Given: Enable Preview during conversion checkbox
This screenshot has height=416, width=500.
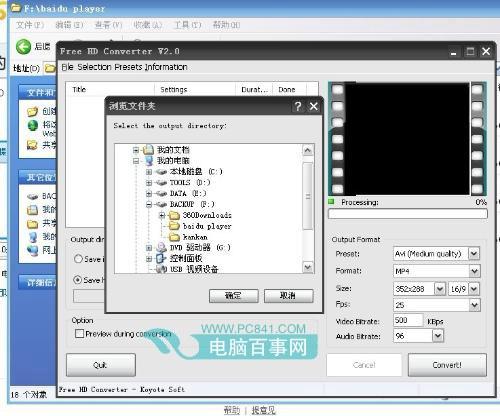Looking at the screenshot, I should point(79,333).
